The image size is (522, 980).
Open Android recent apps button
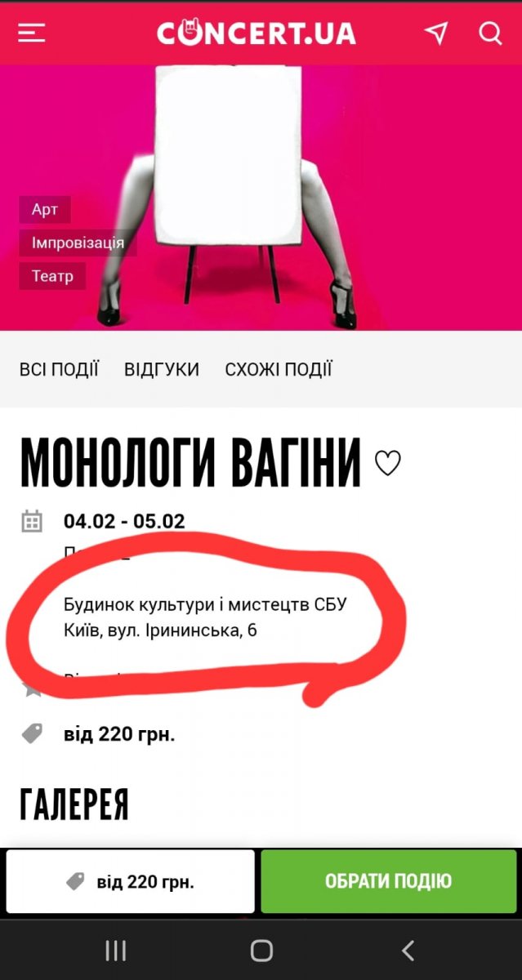click(116, 950)
